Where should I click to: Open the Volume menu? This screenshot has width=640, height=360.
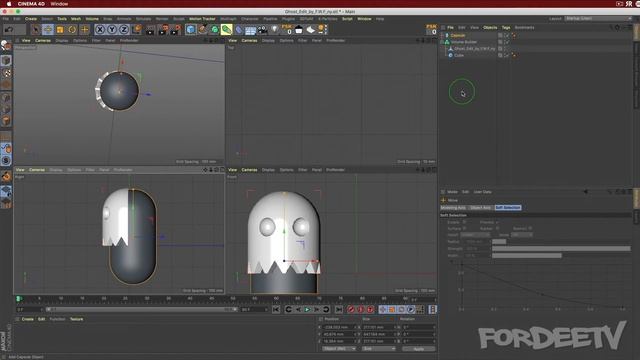(92, 19)
